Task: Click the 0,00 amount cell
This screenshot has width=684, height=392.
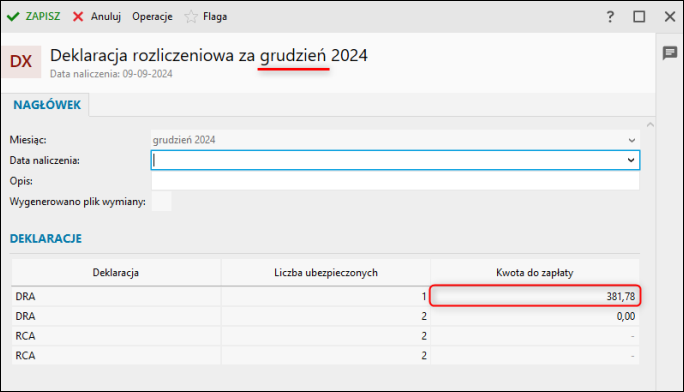Action: point(535,316)
